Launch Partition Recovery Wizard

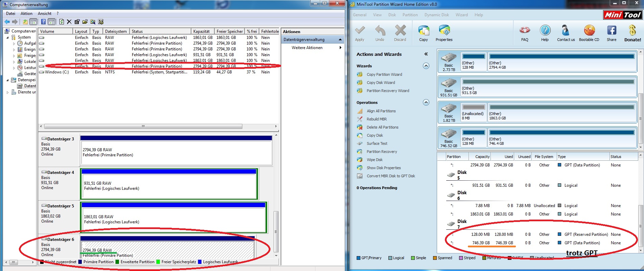click(x=388, y=91)
